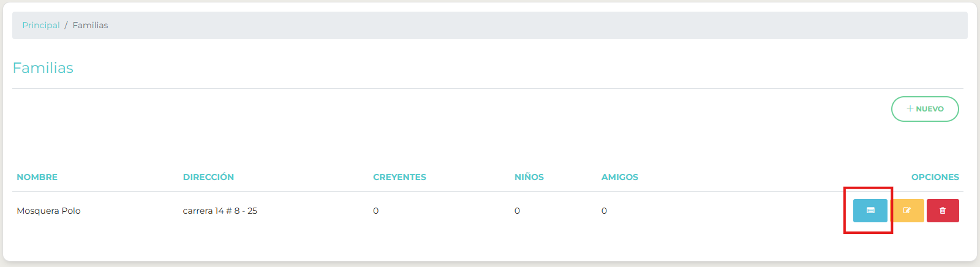Image resolution: width=980 pixels, height=267 pixels.
Task: Click the CREYENTES column header
Action: pos(399,177)
